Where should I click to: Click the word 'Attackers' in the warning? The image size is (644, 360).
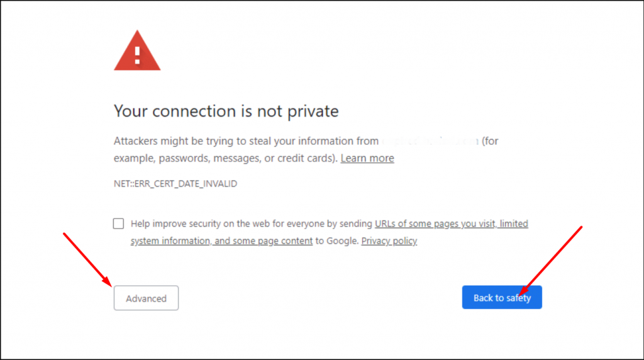(136, 141)
